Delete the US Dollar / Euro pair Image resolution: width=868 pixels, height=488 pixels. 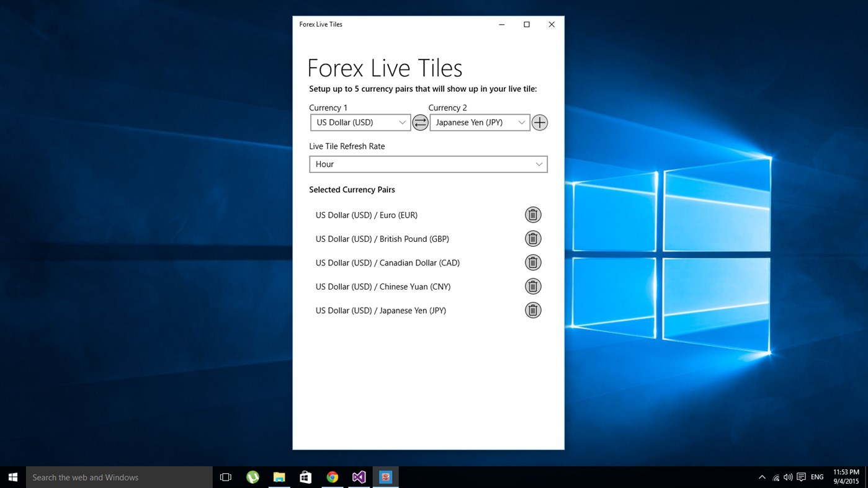click(x=533, y=215)
